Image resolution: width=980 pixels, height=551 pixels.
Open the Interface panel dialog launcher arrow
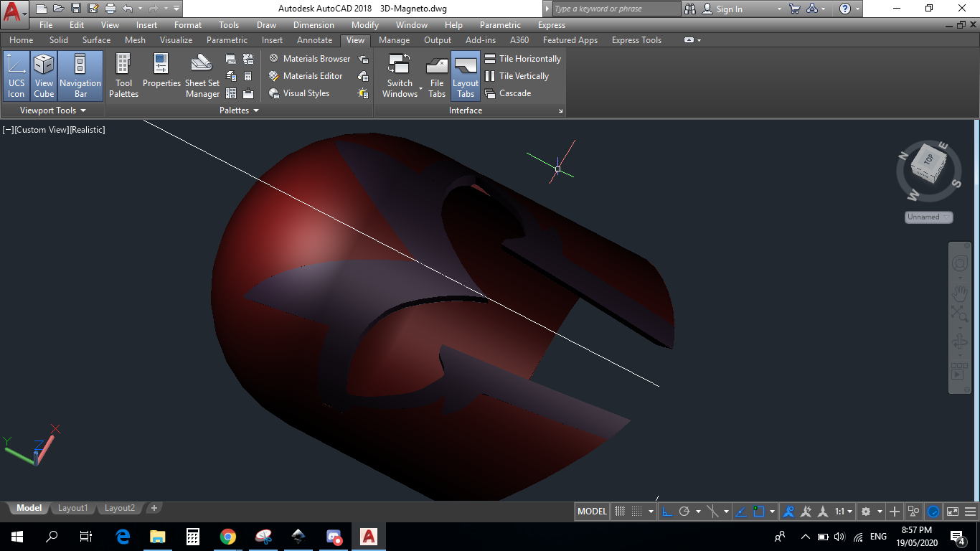tap(561, 111)
